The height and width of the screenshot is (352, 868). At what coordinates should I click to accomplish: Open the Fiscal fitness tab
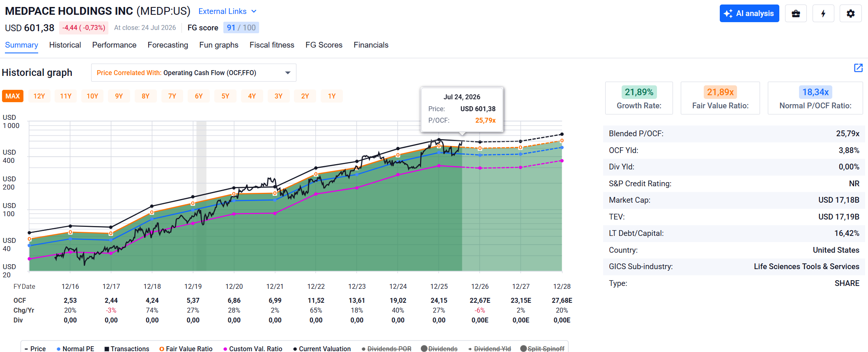272,45
